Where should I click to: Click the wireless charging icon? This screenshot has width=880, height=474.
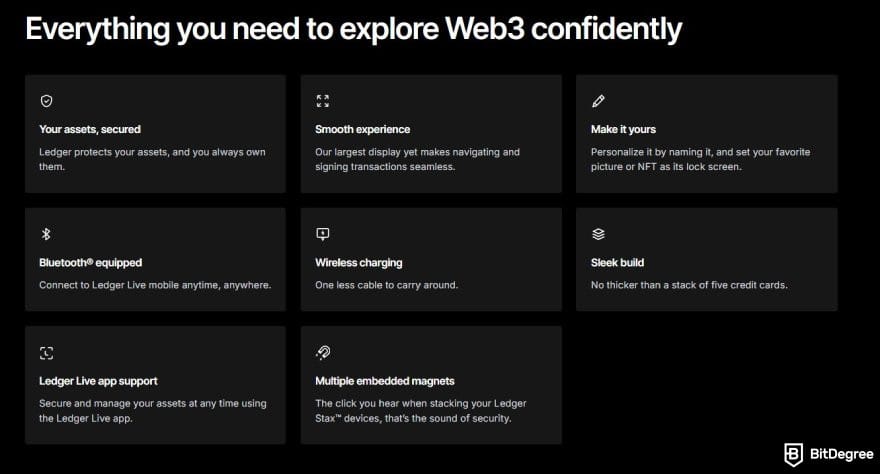(x=323, y=234)
